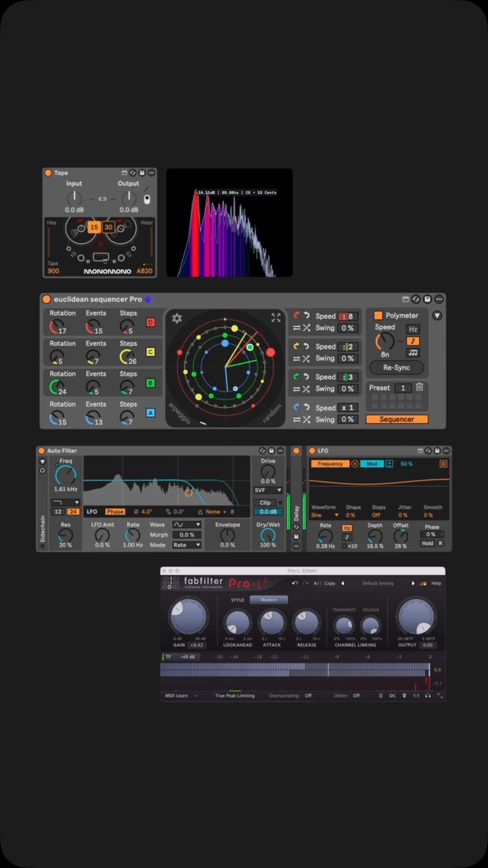This screenshot has height=868, width=488.
Task: Save the Auto Filter preset with disk icon
Action: coord(272,451)
